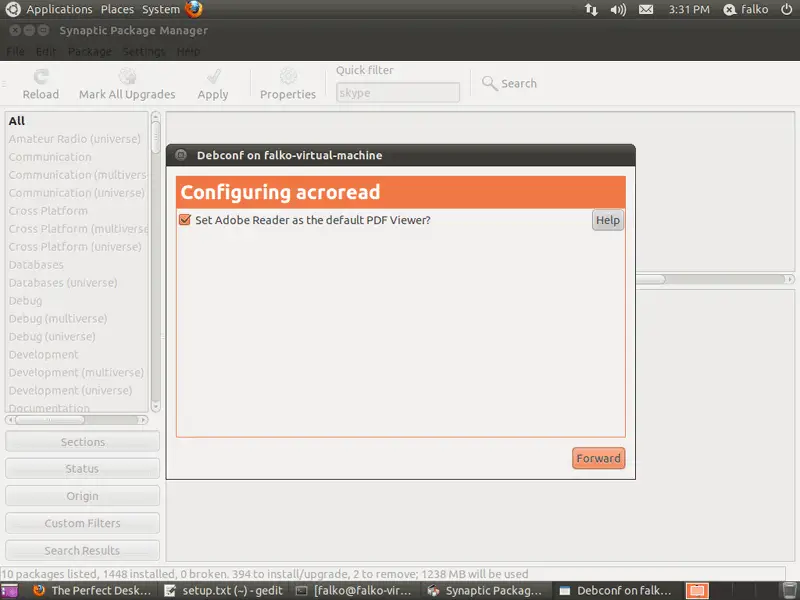800x600 pixels.
Task: Click the Search magnifier icon
Action: (489, 83)
